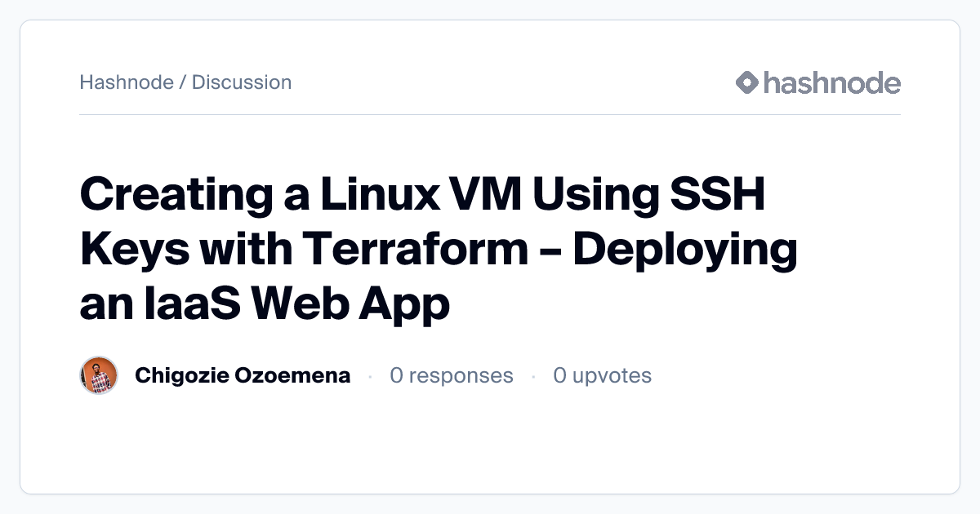Click the Hashnode diamond logo icon
This screenshot has width=980, height=514.
tap(747, 82)
